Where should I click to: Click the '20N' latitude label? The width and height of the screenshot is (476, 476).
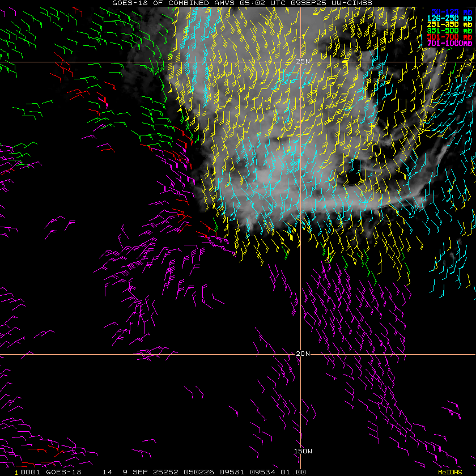click(303, 354)
